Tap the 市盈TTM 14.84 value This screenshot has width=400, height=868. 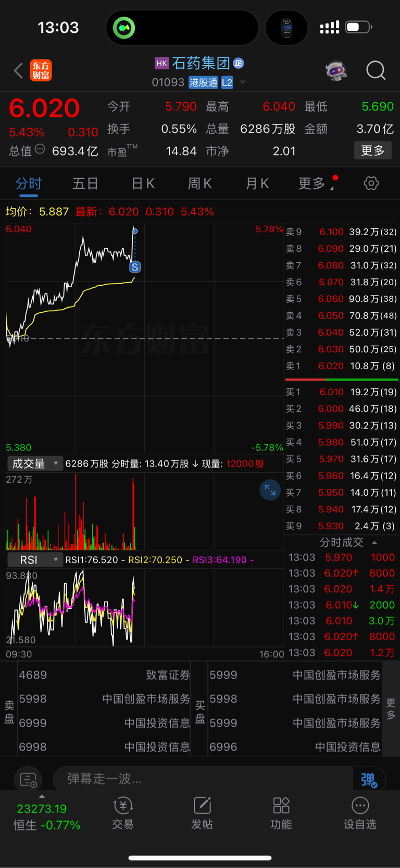(181, 151)
